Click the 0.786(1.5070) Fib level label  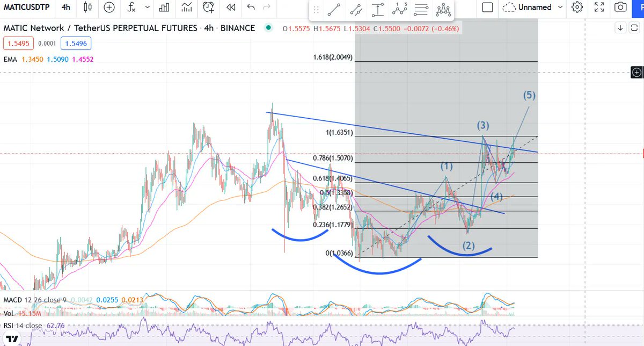[333, 158]
